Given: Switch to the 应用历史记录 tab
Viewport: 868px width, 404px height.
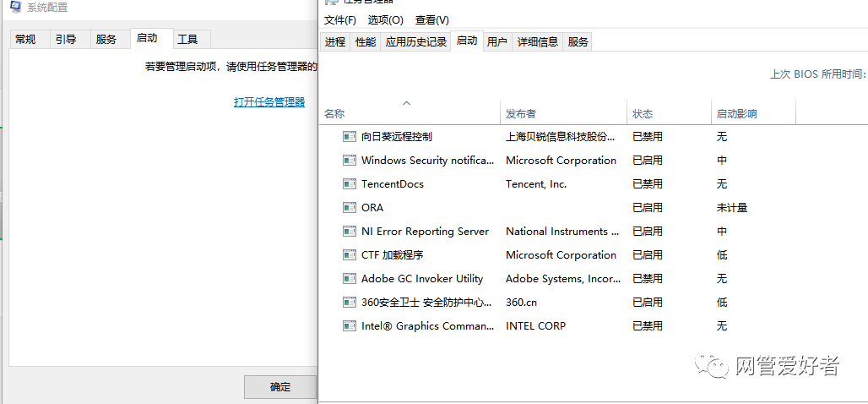Looking at the screenshot, I should point(415,41).
